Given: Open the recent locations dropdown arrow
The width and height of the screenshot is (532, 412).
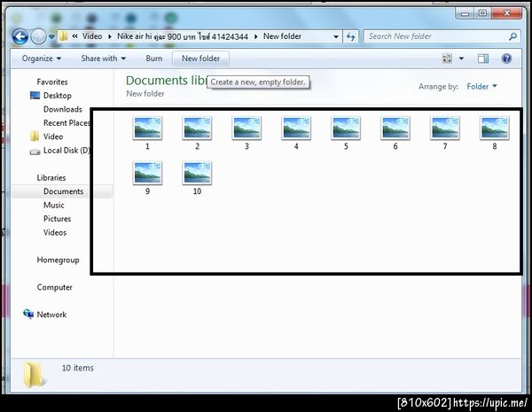Looking at the screenshot, I should [51, 36].
